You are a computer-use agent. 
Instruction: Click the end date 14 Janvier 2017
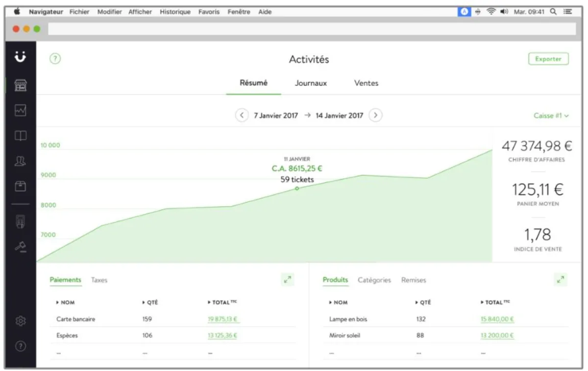340,116
